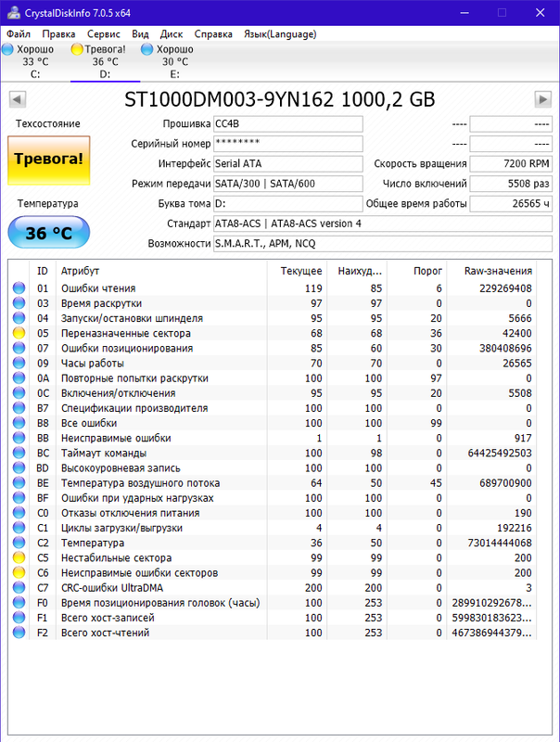Click the yellow Тревога! health status button

[x=49, y=160]
